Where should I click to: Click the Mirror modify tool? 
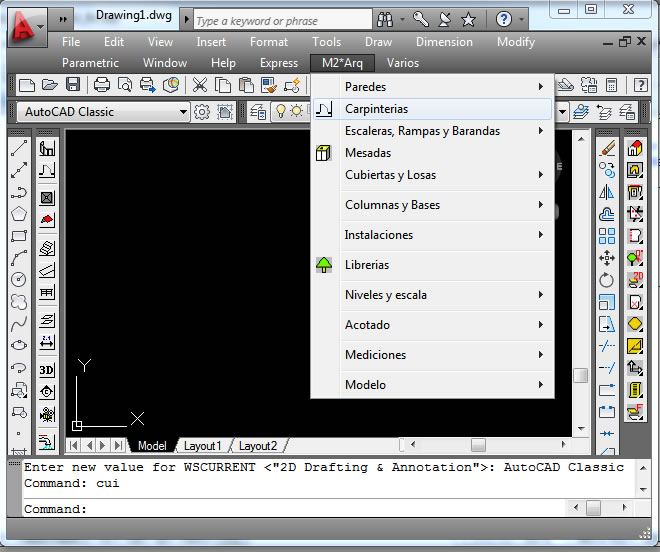coord(607,192)
